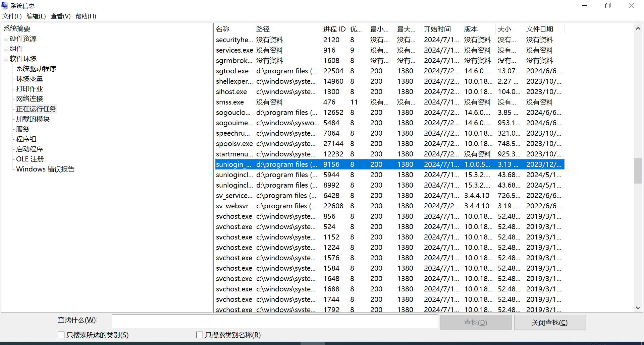
Task: Select the services.exe row
Action: click(389, 50)
